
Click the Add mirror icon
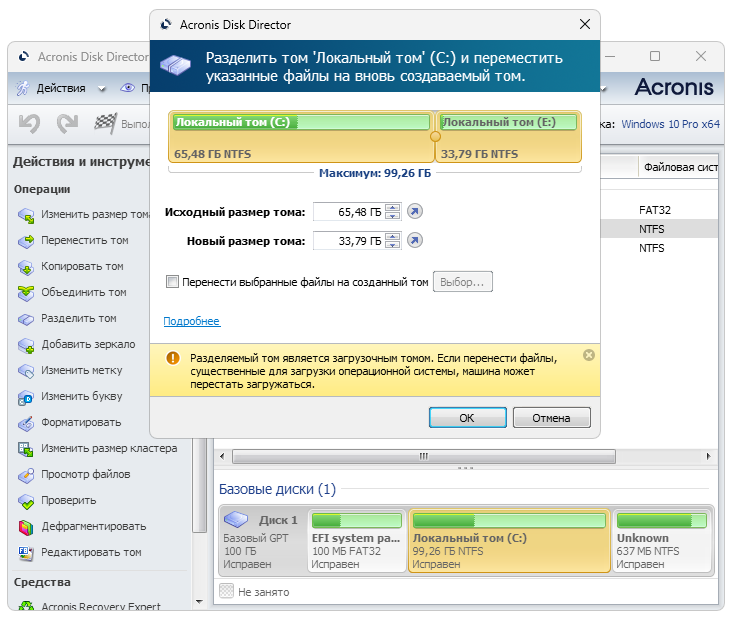tap(26, 345)
